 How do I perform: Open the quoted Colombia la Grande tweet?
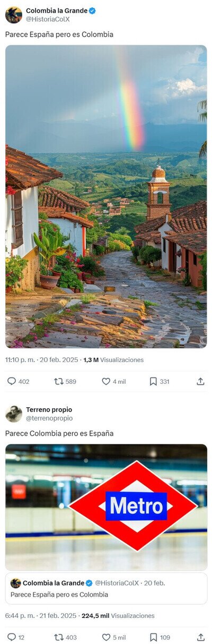point(106,588)
